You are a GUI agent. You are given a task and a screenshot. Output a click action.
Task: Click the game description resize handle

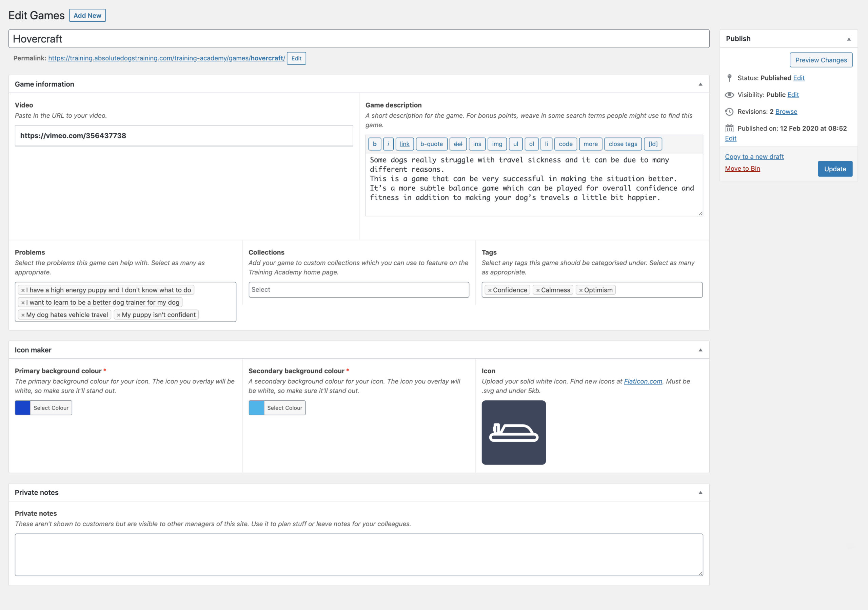click(x=701, y=214)
